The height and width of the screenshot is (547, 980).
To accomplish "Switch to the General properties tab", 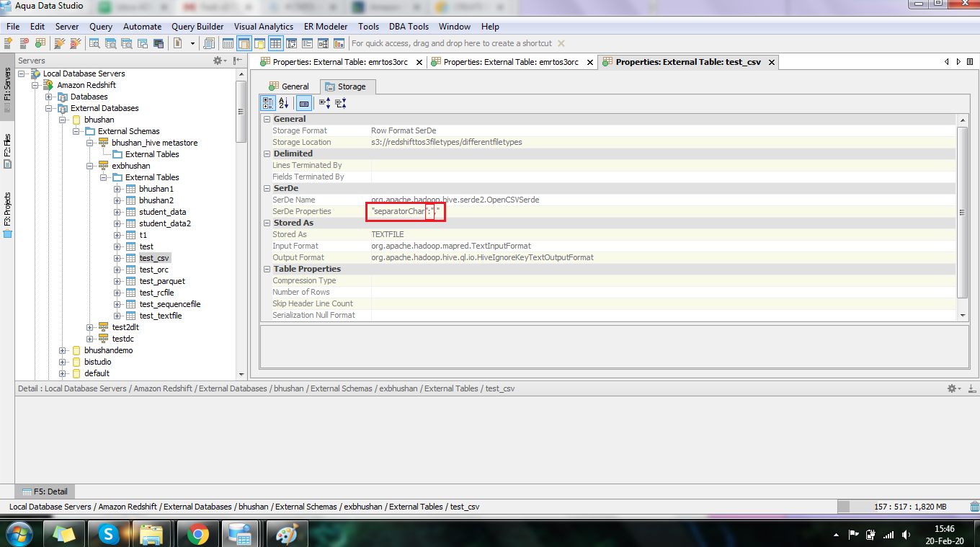I will coord(288,86).
